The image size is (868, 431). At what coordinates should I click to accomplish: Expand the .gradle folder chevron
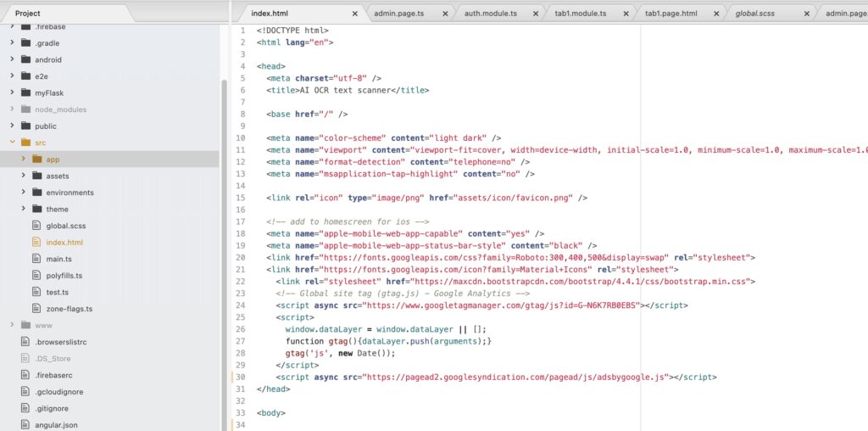(x=12, y=42)
